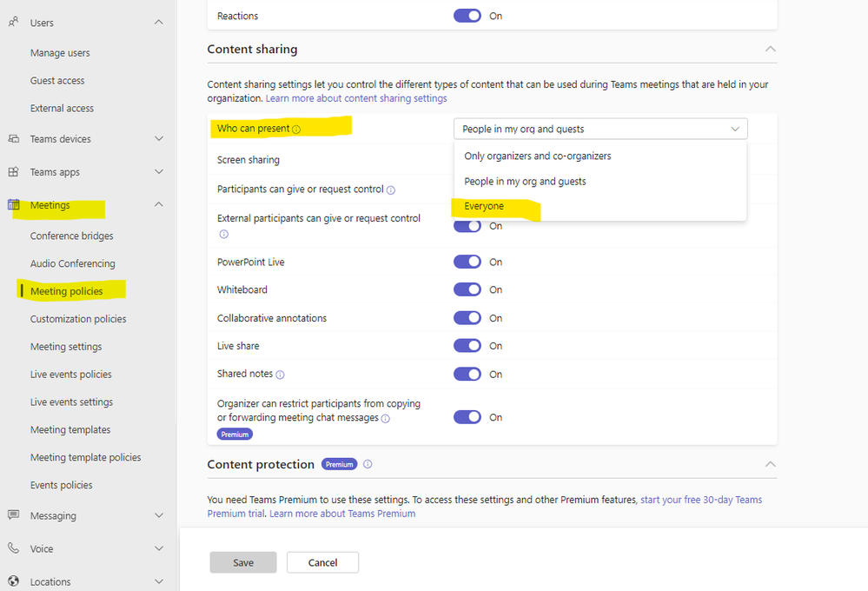Click the Messaging chat icon
The image size is (868, 591).
click(x=13, y=515)
